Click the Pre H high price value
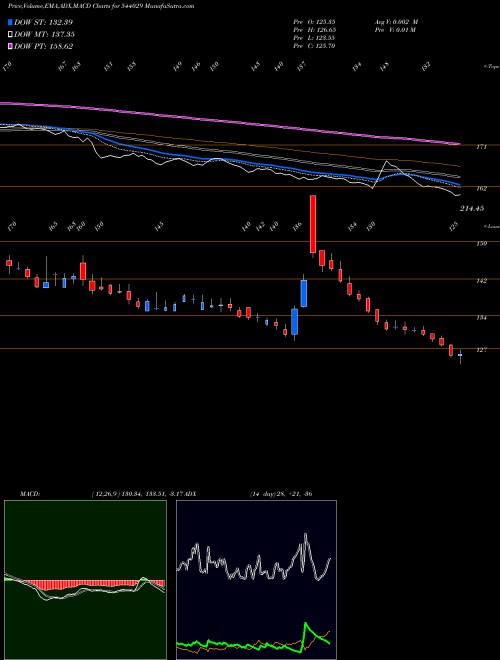This screenshot has width=500, height=660. (x=326, y=30)
